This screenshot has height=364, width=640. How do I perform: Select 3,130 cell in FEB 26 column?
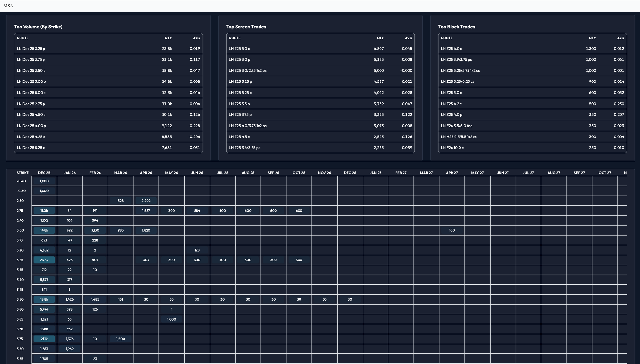point(95,230)
